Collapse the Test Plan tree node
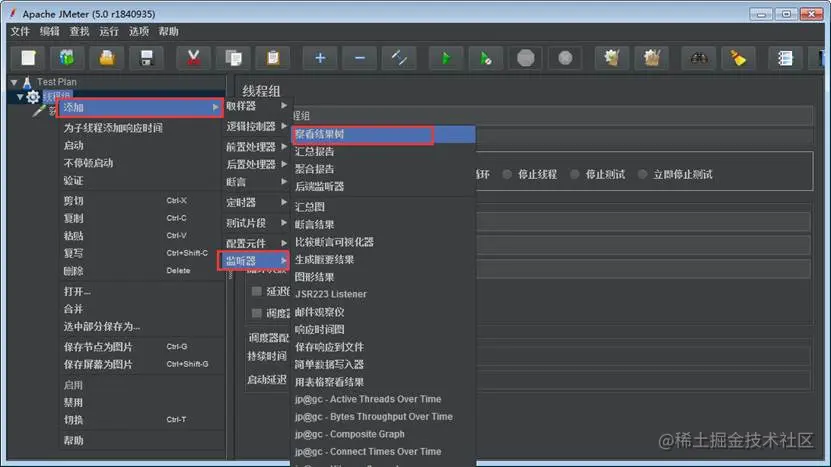This screenshot has height=467, width=831. click(14, 82)
